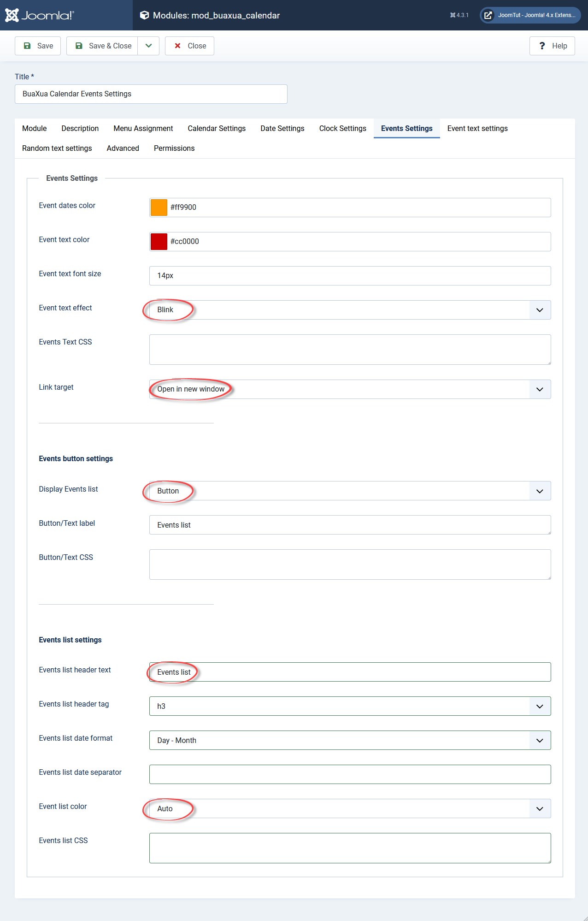
Task: Click the Button/Text label field
Action: coord(350,525)
